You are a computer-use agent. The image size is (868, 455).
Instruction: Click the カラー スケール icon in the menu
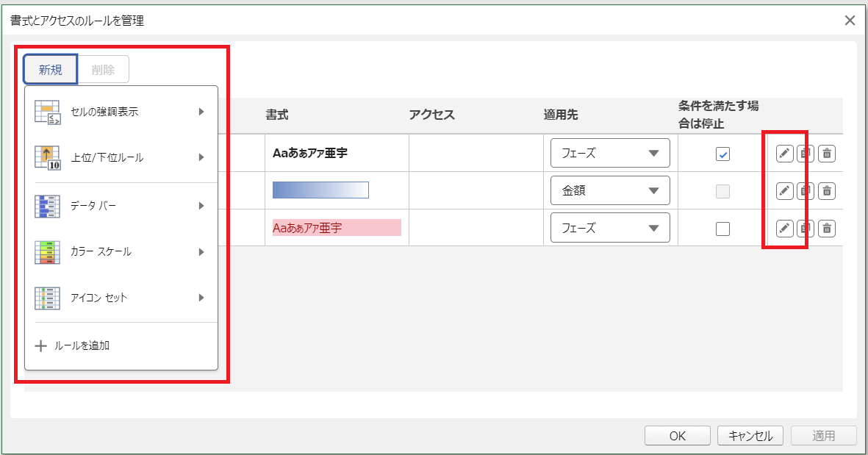coord(48,252)
